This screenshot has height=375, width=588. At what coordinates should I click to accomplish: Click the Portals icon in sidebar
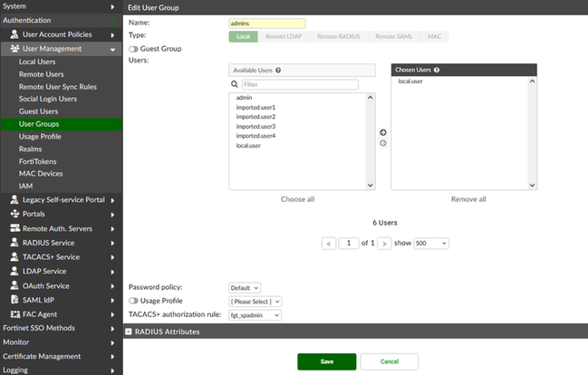click(14, 214)
